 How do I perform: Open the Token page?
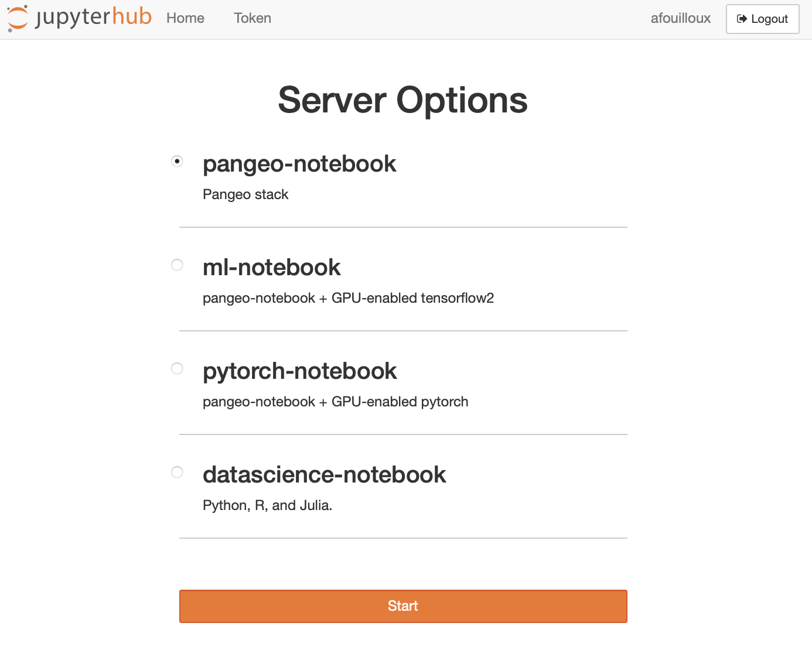click(x=252, y=18)
